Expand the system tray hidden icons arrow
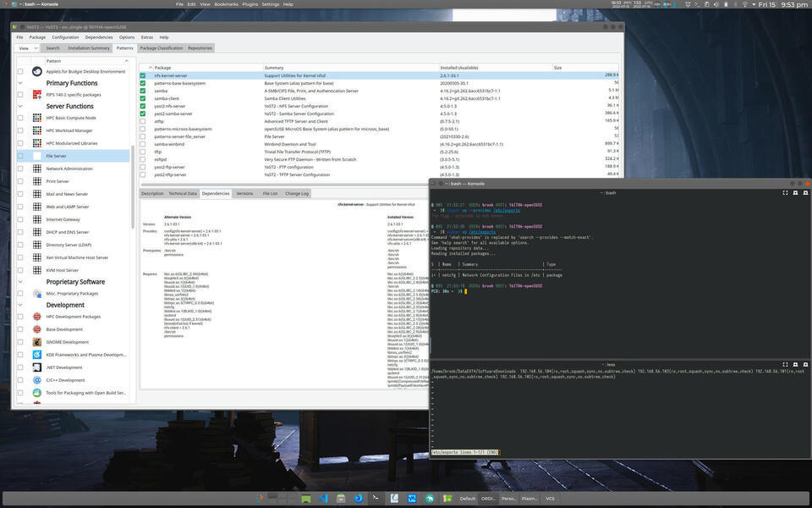 754,4
